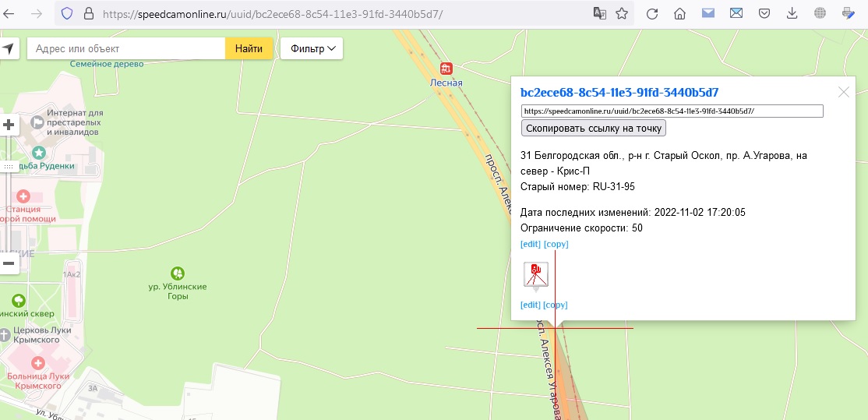The width and height of the screenshot is (868, 420).
Task: Open the Фильтр dropdown
Action: (312, 49)
